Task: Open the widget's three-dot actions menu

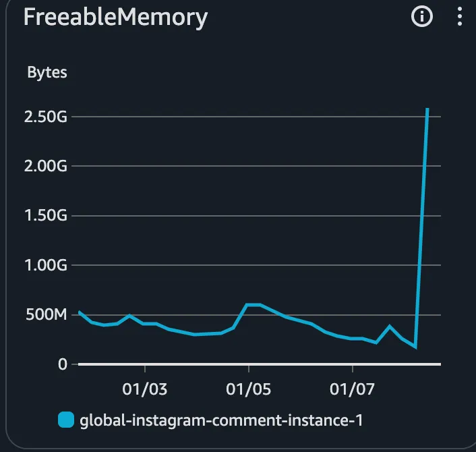Action: (x=460, y=16)
